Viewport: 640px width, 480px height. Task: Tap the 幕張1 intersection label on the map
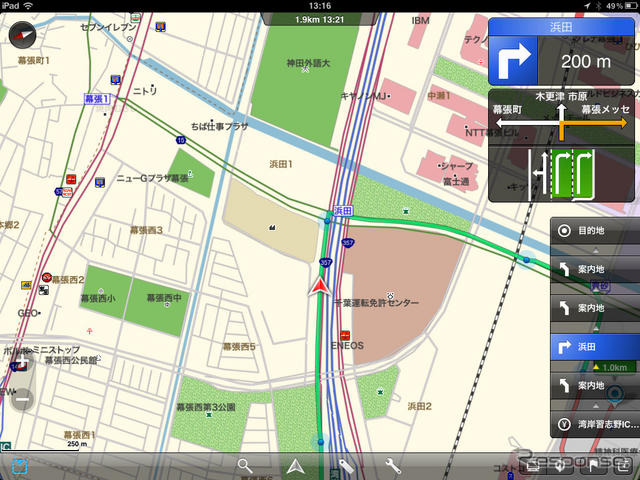click(97, 99)
